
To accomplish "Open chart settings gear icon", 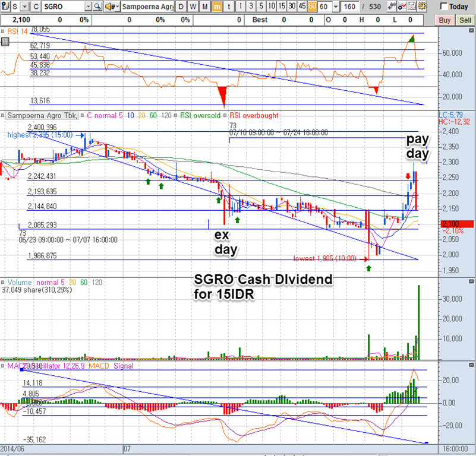I will (422, 6).
